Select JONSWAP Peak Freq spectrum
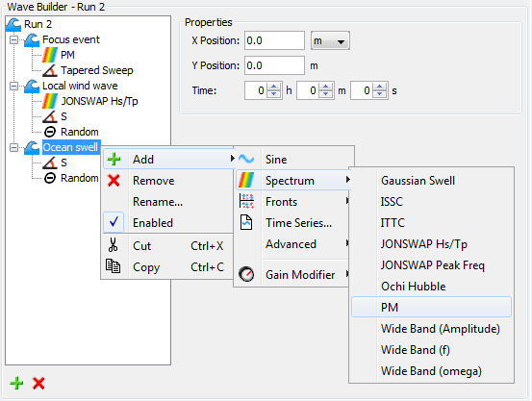Viewport: 532px width, 401px height. point(433,265)
